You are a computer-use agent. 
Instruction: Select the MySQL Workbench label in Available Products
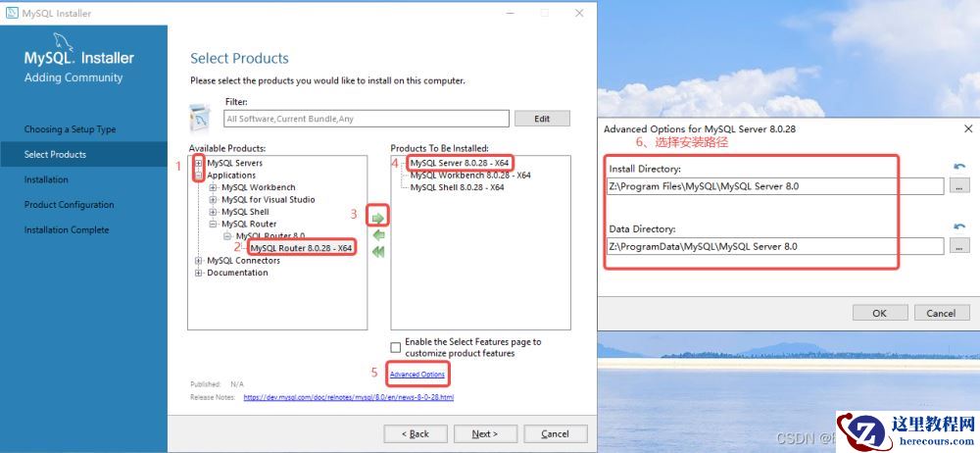259,187
